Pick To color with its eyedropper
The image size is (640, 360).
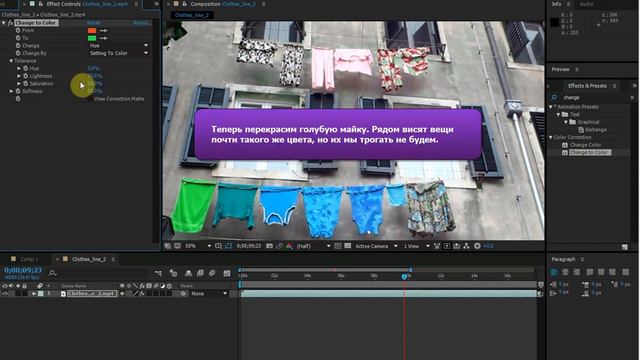[x=104, y=38]
